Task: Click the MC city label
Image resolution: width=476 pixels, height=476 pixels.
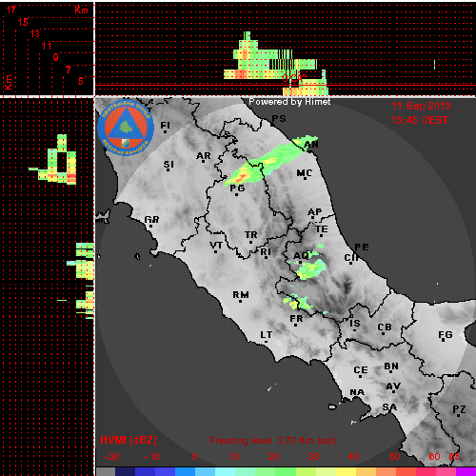Action: coord(305,173)
